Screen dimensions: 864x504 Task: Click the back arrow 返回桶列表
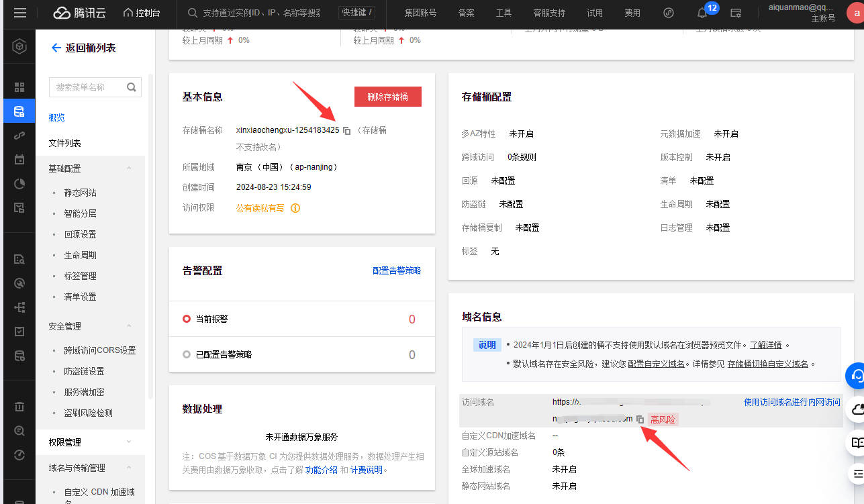tap(56, 48)
